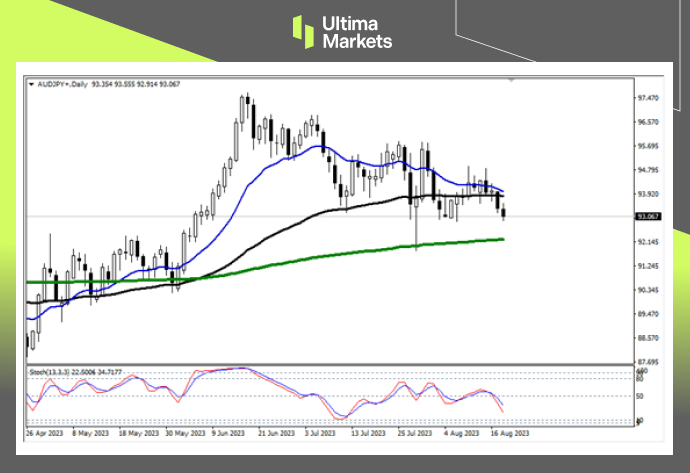This screenshot has width=690, height=473.
Task: Click the Stochastic 50 level label
Action: (640, 396)
